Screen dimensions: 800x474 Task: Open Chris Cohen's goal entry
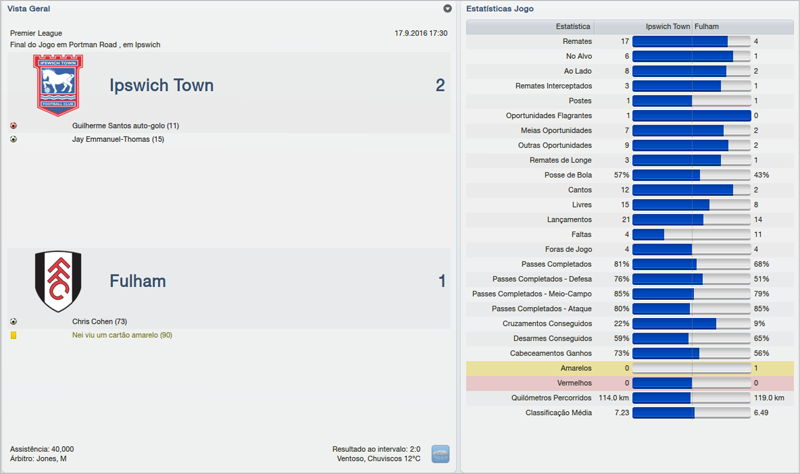click(x=99, y=322)
